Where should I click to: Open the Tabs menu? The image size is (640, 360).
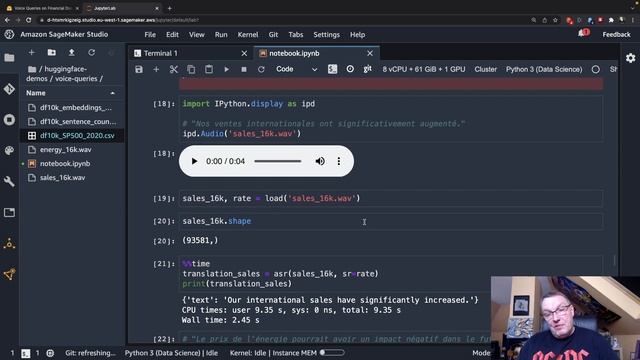click(296, 35)
